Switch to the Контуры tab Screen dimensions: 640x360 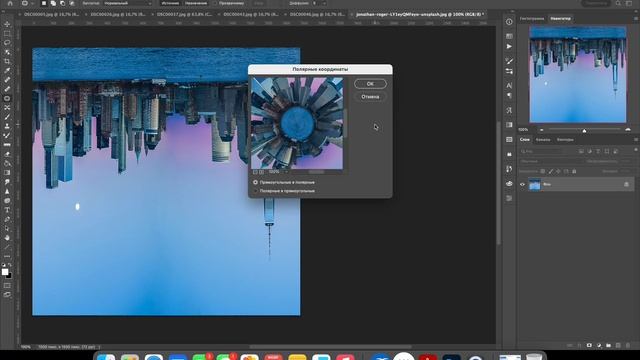565,140
